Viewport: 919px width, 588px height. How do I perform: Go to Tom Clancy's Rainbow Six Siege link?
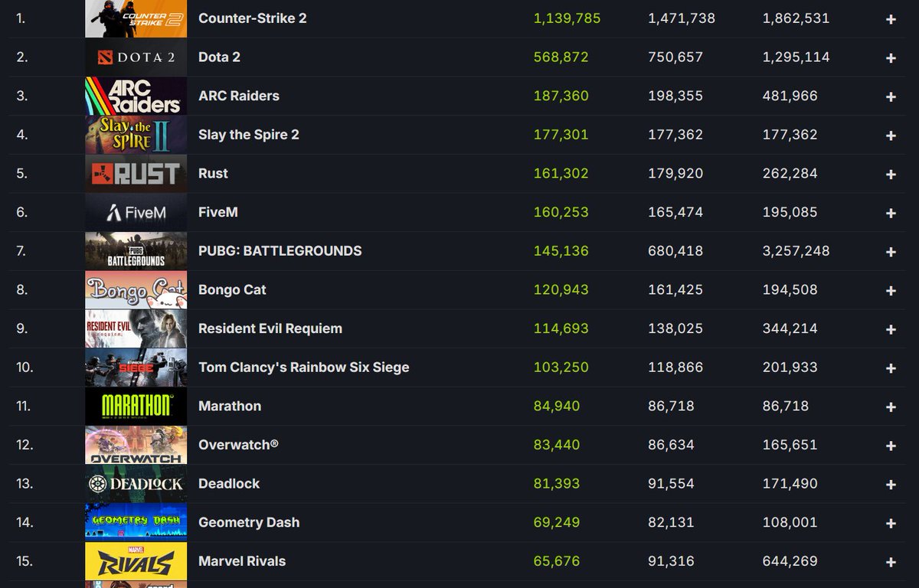pyautogui.click(x=304, y=367)
